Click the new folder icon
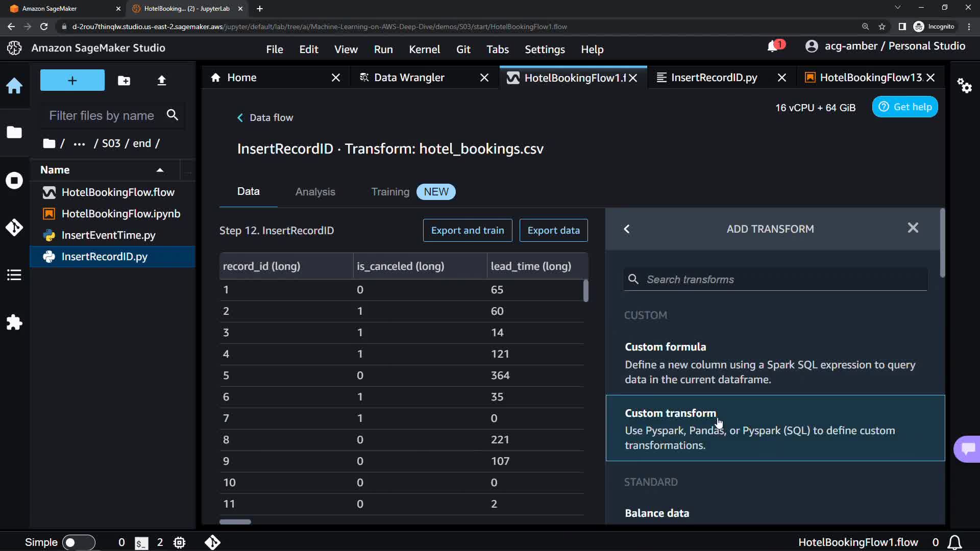980x551 pixels. (124, 81)
